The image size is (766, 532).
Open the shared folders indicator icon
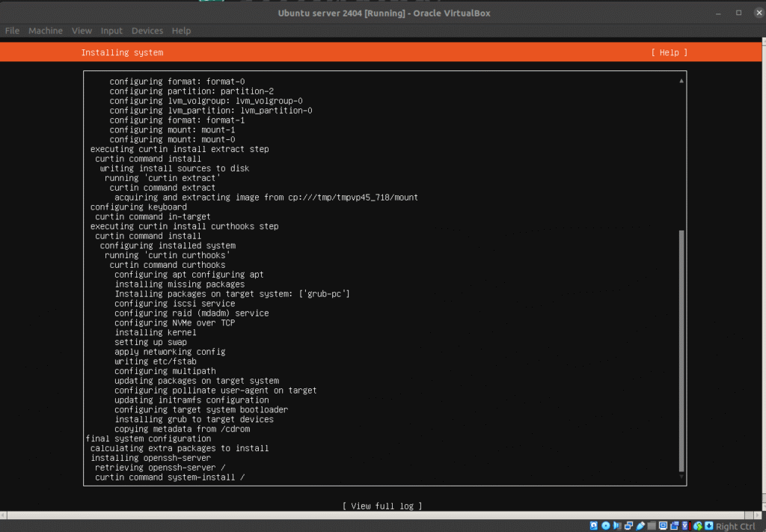point(652,526)
